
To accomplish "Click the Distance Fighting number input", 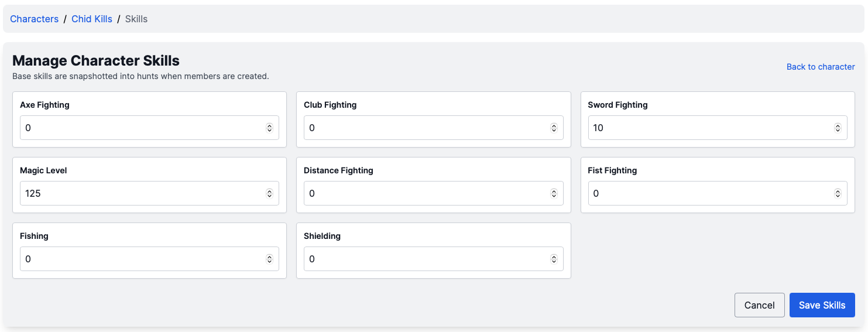I will click(424, 193).
